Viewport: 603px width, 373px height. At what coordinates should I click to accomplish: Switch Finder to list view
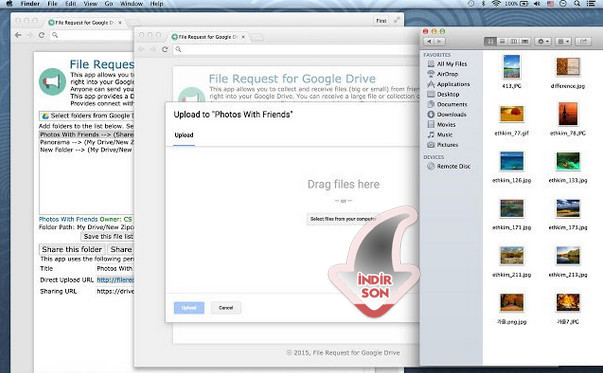coord(502,41)
